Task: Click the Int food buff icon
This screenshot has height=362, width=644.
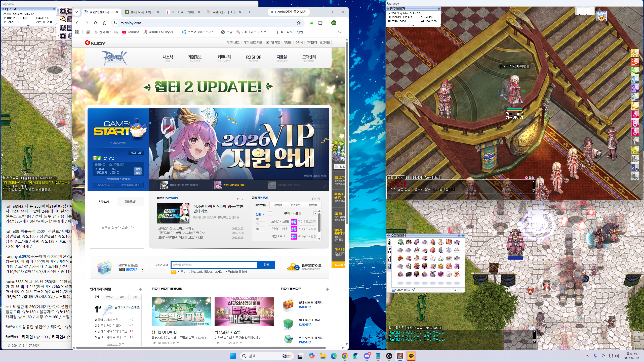Action: tap(635, 97)
